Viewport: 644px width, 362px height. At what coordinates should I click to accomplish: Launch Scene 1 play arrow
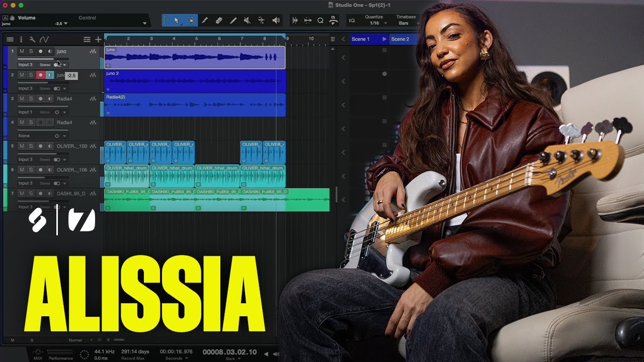[x=385, y=39]
